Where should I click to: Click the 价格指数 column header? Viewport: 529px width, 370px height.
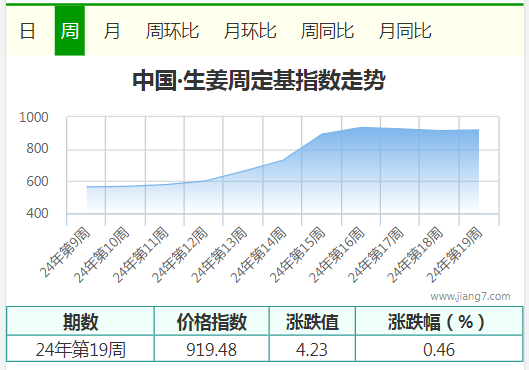212,321
